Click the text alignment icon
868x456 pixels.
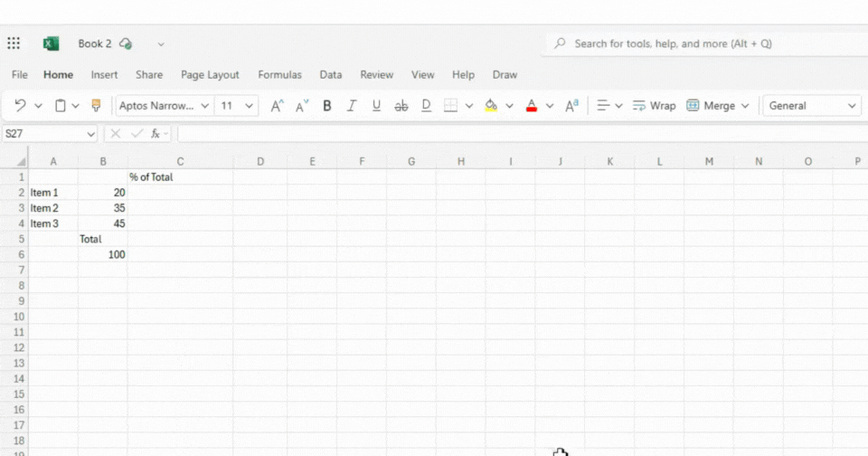click(603, 105)
